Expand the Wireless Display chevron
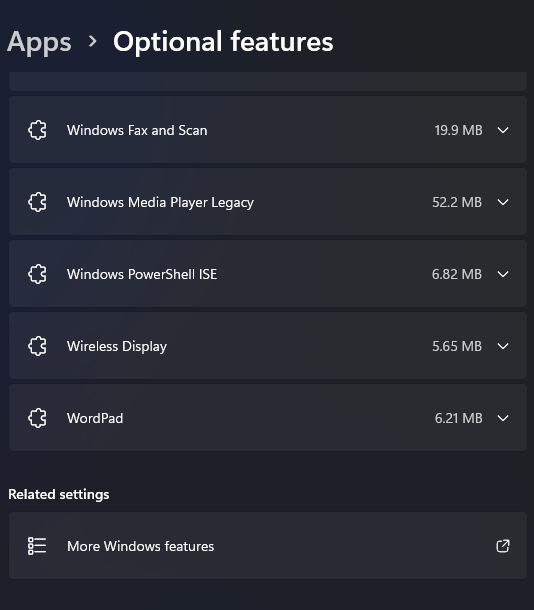Viewport: 534px width, 610px height. point(503,346)
